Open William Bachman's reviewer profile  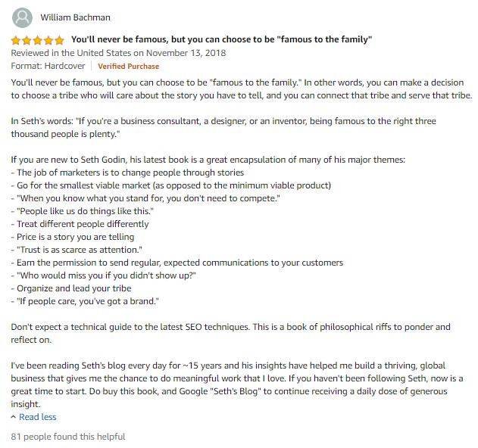[x=75, y=17]
